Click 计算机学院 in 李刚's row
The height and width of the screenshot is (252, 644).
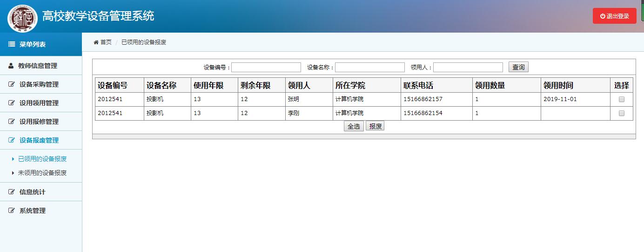coord(350,113)
